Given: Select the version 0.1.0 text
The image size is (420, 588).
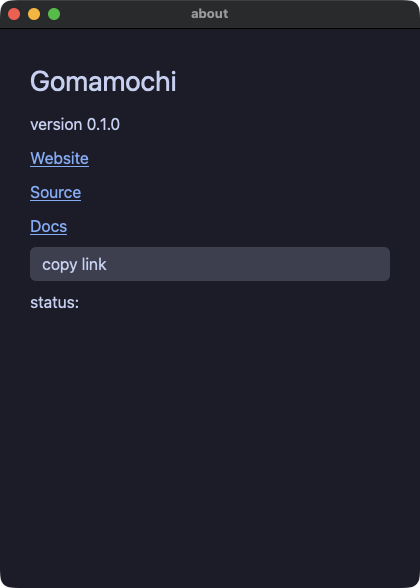Looking at the screenshot, I should click(x=75, y=124).
